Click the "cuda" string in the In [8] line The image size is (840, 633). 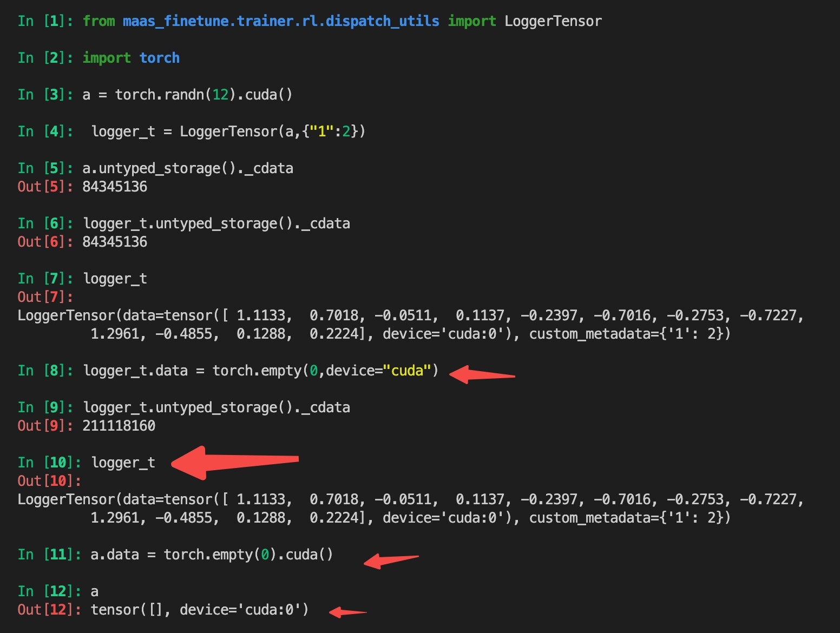point(407,371)
